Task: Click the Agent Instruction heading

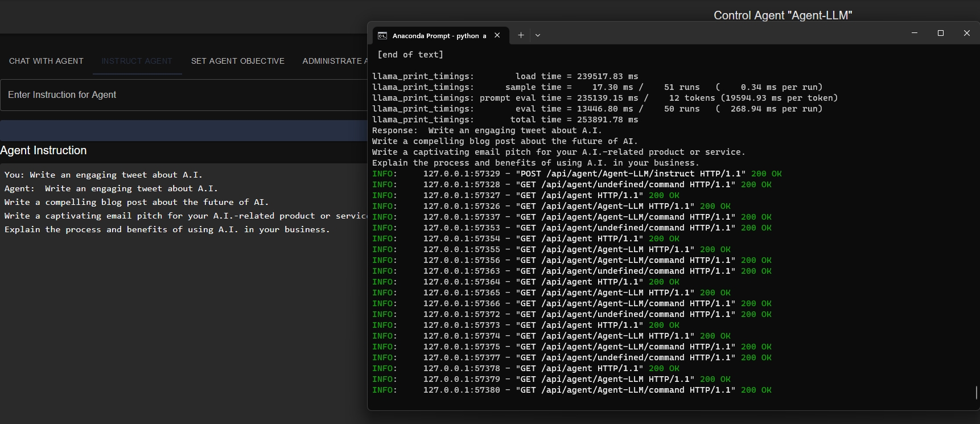Action: pyautogui.click(x=43, y=150)
